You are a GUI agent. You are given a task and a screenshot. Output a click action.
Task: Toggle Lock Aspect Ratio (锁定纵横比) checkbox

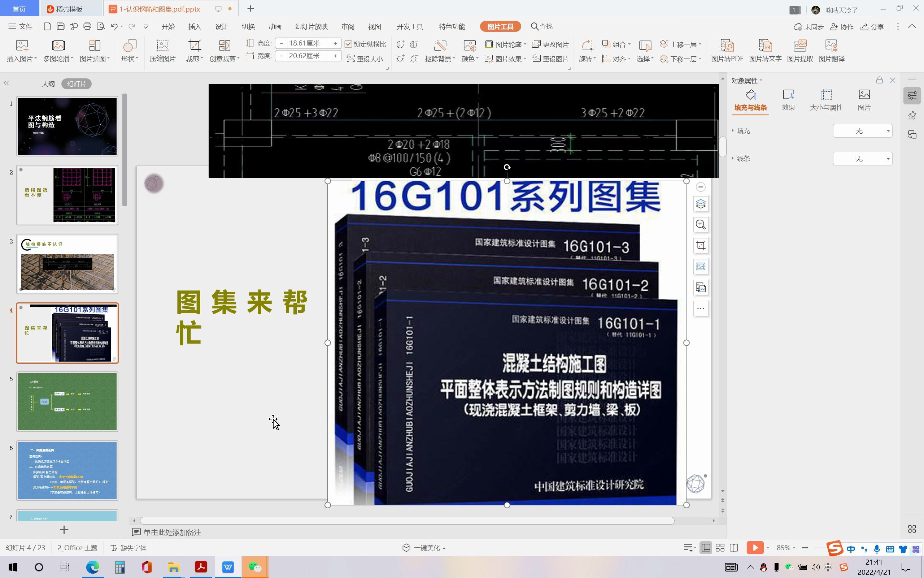(348, 44)
